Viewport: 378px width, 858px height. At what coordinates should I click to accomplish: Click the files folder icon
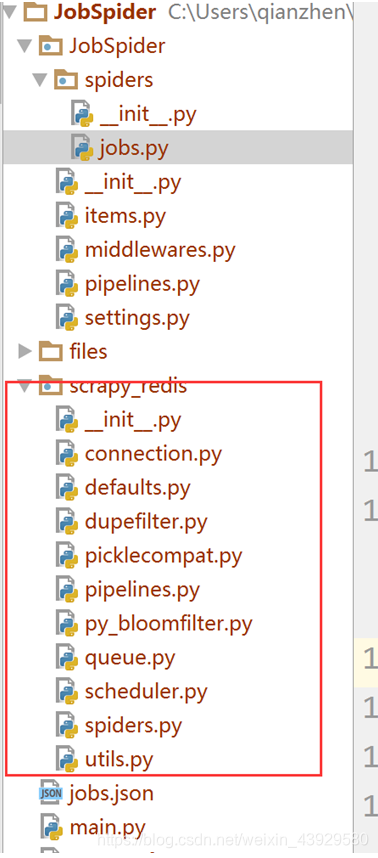[50, 351]
